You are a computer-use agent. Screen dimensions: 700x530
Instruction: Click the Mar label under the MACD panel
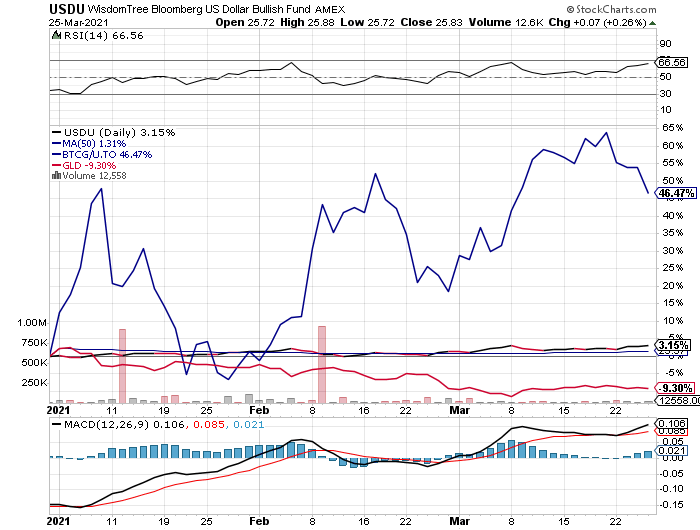(x=459, y=521)
